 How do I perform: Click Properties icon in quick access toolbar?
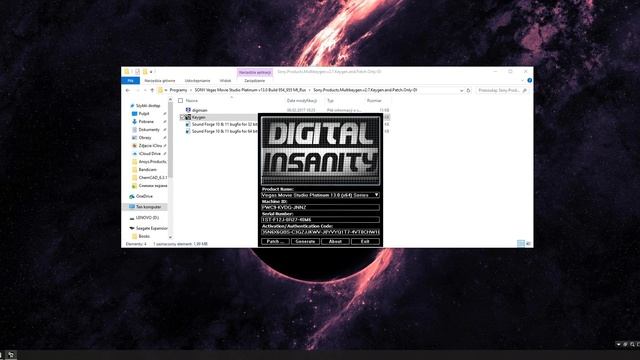click(x=137, y=71)
